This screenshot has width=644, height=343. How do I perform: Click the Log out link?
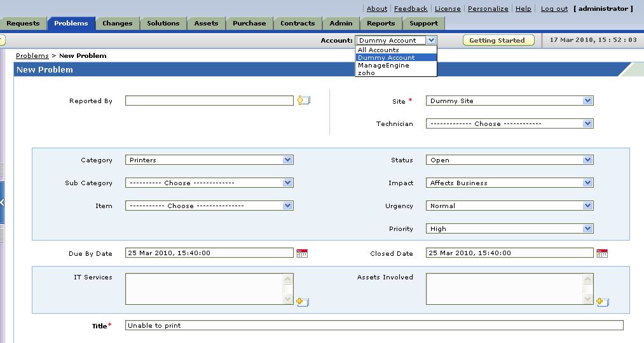[x=554, y=9]
